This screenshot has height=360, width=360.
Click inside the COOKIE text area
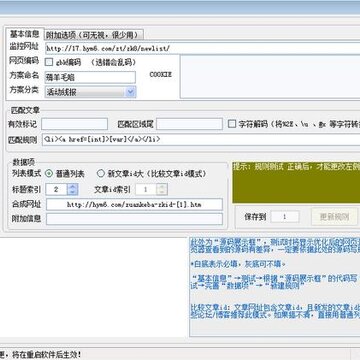tap(270, 77)
